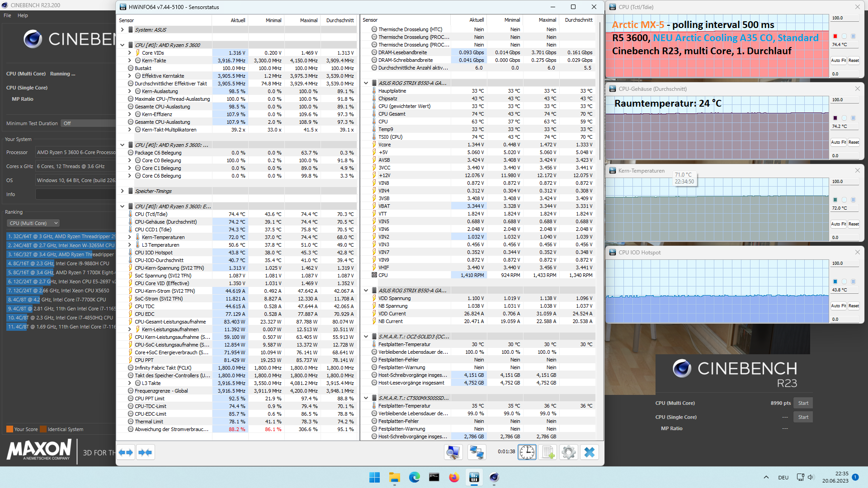
Task: Click the blue X close-sensors icon
Action: [590, 452]
